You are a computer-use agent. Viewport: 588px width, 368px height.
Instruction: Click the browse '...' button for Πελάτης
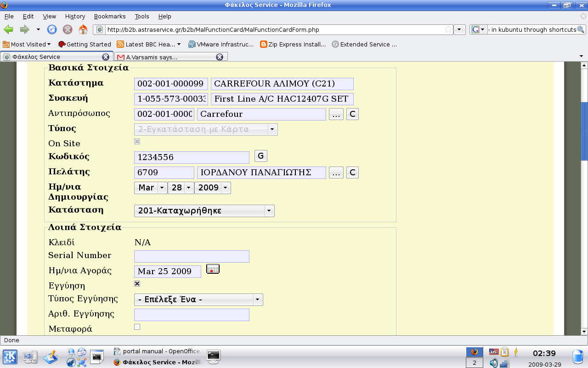pyautogui.click(x=336, y=172)
